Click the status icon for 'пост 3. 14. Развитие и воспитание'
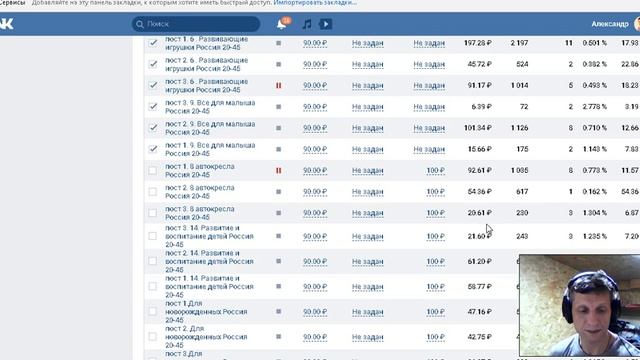 point(278,236)
